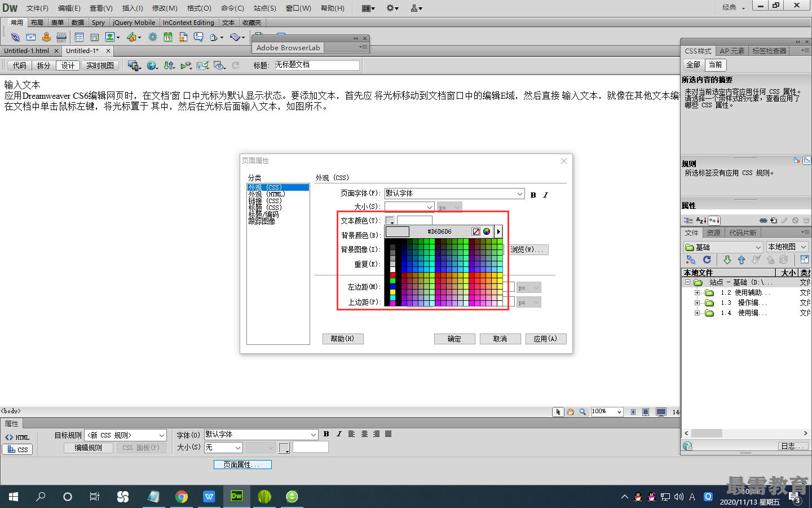Open the Media insert icon
This screenshot has width=812, height=508.
tap(133, 37)
